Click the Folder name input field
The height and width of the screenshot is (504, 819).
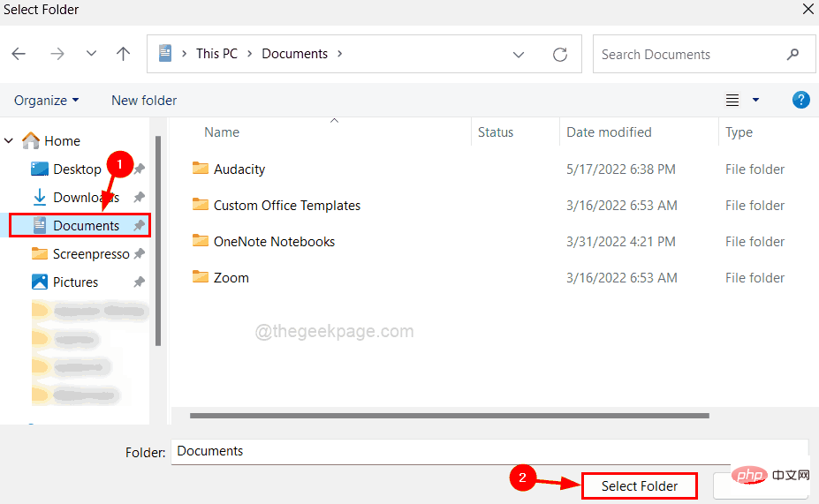(x=489, y=451)
